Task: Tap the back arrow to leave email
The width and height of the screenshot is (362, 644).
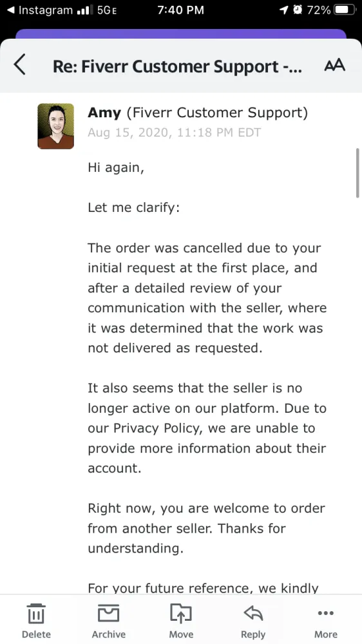Action: pyautogui.click(x=20, y=65)
